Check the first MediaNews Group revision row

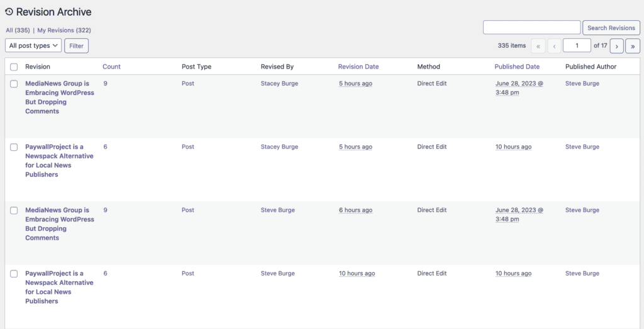14,84
